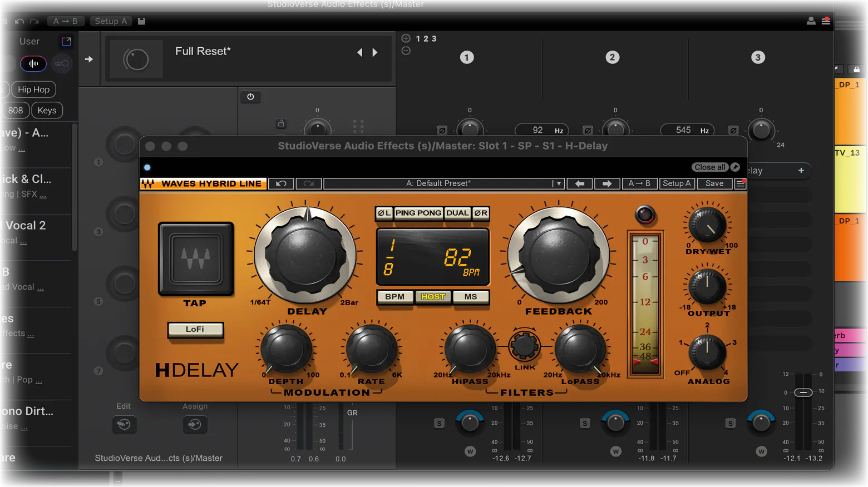868x487 pixels.
Task: Select BPM sync mode
Action: [395, 297]
